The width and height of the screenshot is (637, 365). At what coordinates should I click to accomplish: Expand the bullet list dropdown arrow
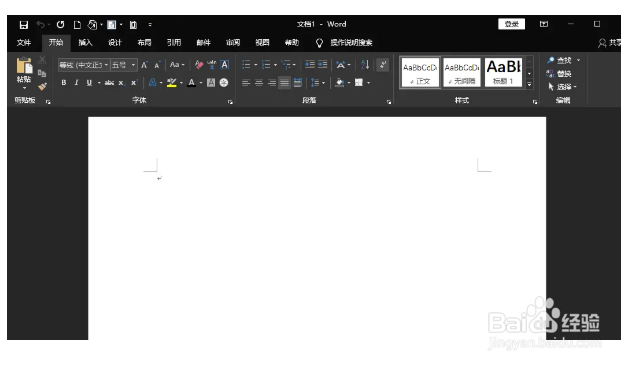(256, 65)
